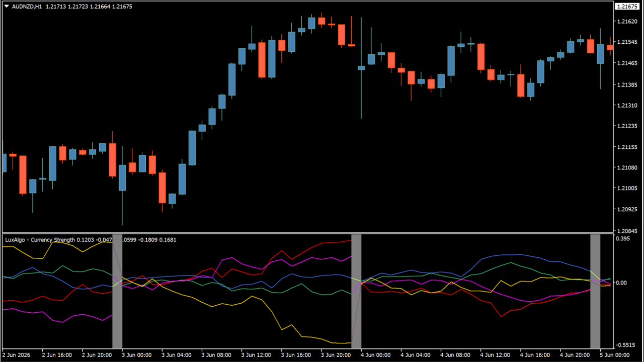The height and width of the screenshot is (362, 644).
Task: Click the 5 Jun 00:00 time label
Action: point(615,355)
